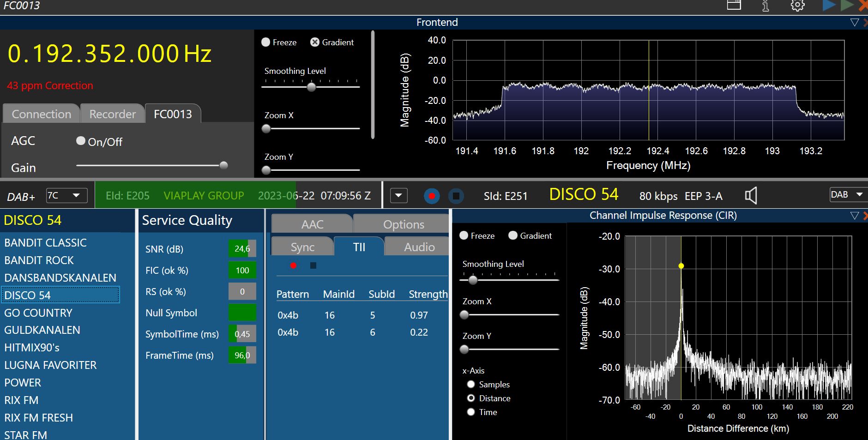Click the Gain slider handle

point(223,165)
